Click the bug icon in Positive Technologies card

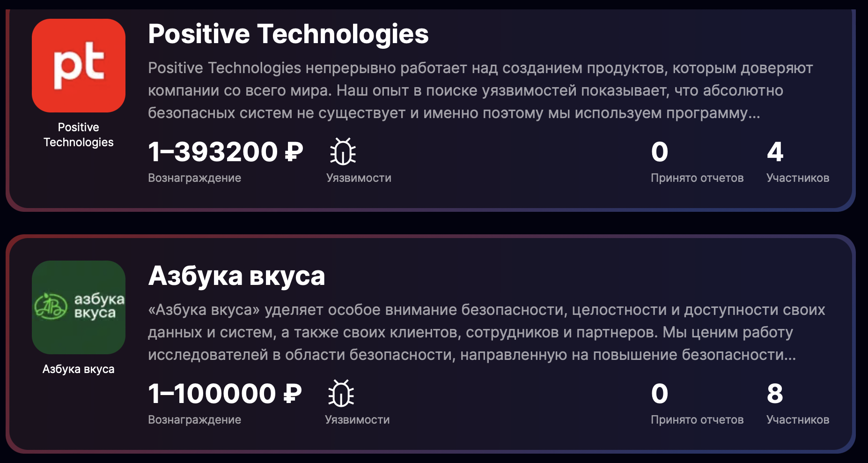[x=343, y=151]
